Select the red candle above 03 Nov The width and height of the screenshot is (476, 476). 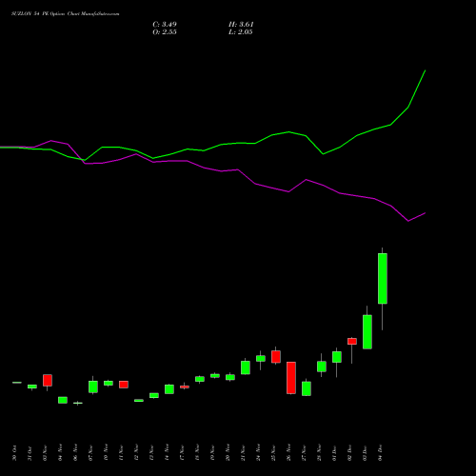coord(48,380)
